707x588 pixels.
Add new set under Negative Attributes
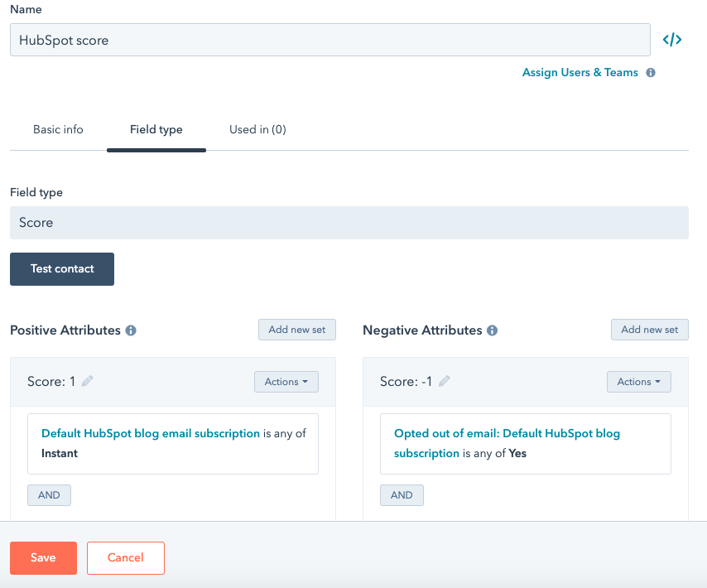[x=649, y=330]
